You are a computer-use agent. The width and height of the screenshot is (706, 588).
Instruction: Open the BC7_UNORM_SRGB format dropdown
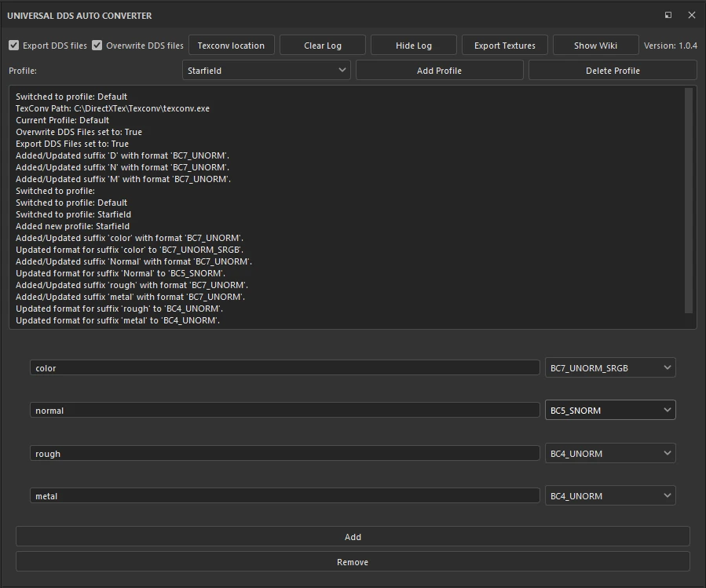610,368
